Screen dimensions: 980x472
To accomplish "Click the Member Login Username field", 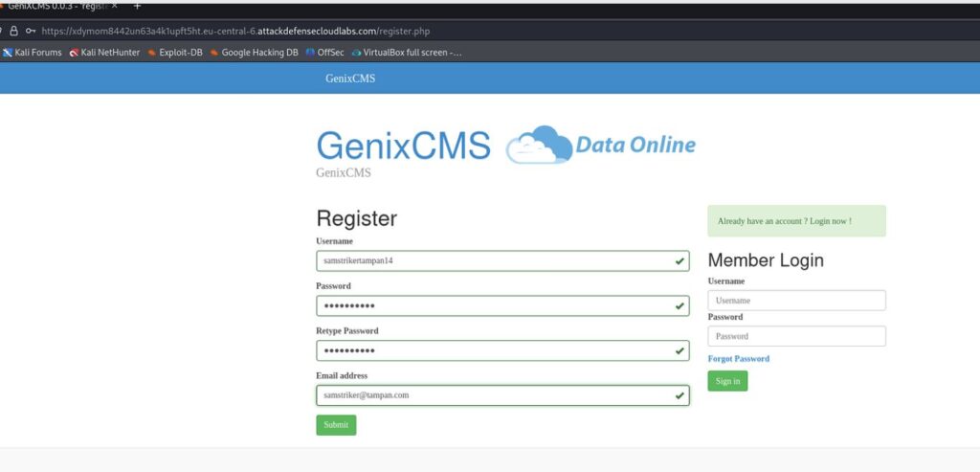I will [796, 301].
